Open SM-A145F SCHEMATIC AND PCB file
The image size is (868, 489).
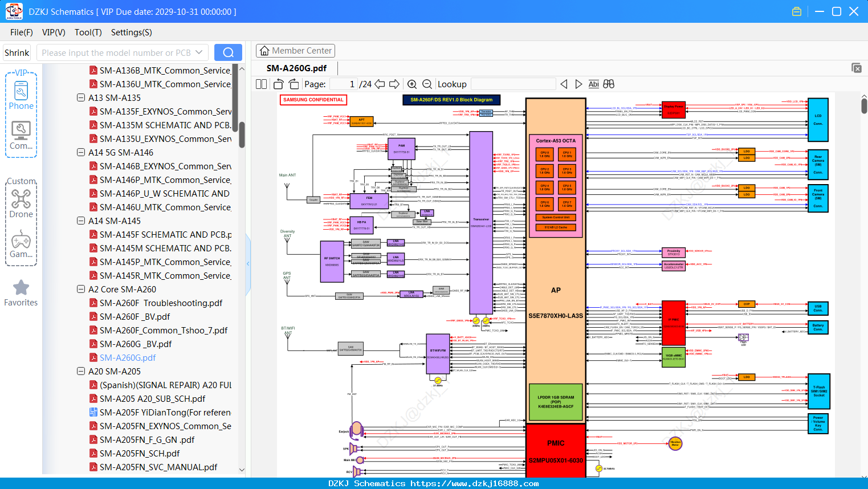click(x=166, y=234)
